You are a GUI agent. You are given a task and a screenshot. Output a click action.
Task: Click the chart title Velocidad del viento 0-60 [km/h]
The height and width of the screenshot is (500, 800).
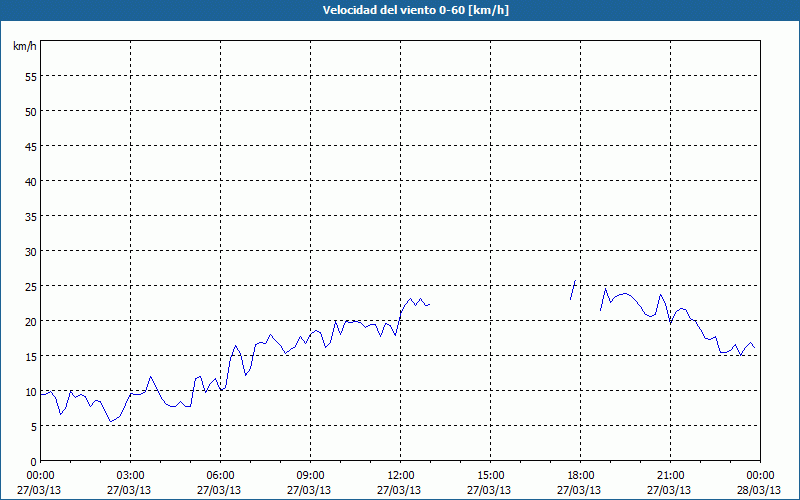(415, 10)
